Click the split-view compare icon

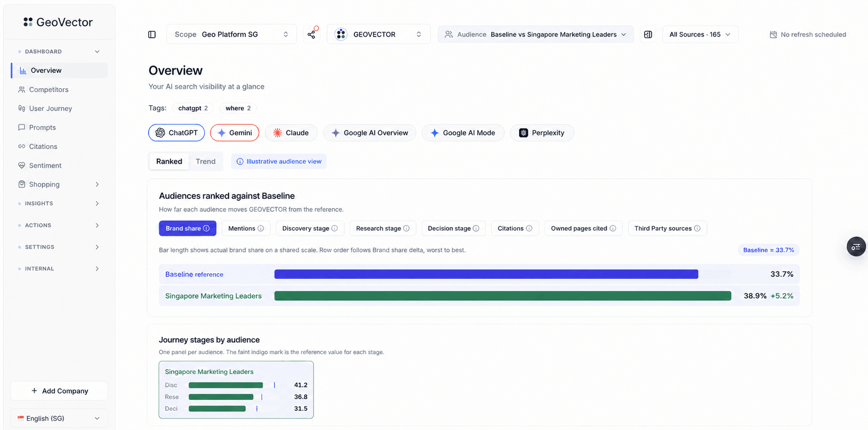tap(648, 34)
